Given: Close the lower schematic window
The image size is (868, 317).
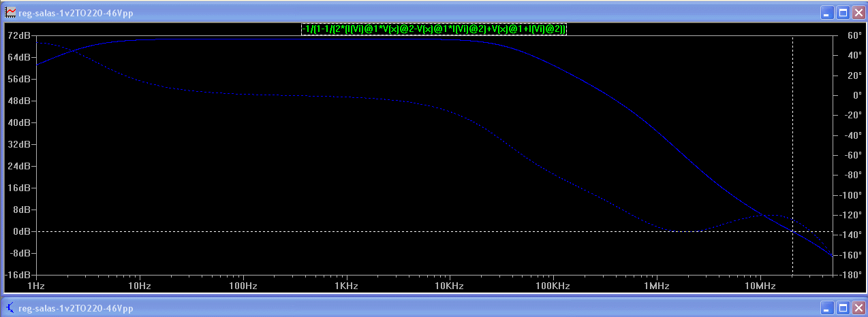Looking at the screenshot, I should pyautogui.click(x=858, y=308).
